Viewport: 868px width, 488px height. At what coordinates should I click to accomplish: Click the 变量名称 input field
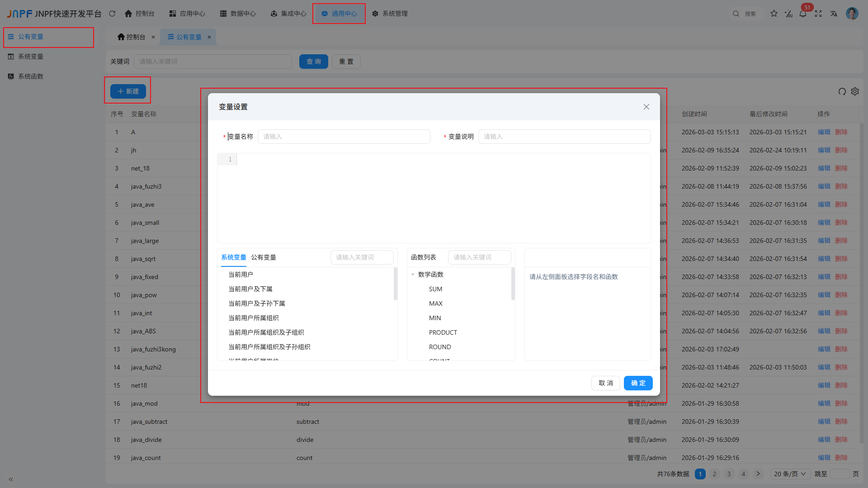(344, 136)
